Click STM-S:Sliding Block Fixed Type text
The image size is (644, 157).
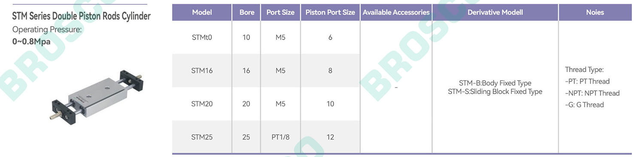pos(495,91)
